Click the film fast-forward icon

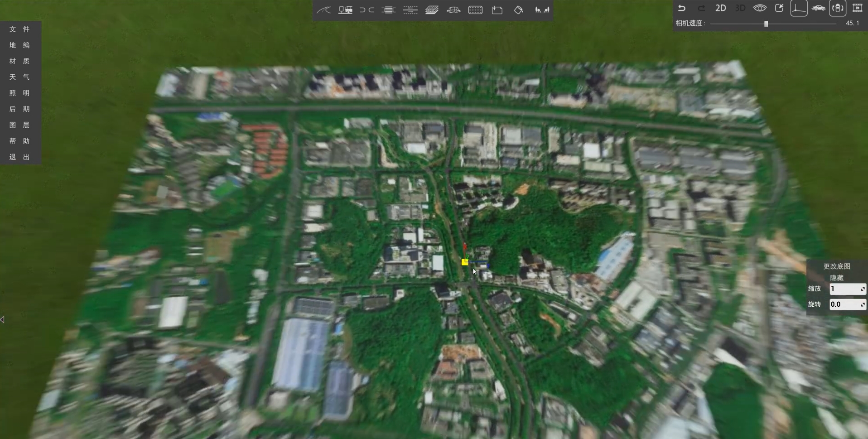click(858, 8)
